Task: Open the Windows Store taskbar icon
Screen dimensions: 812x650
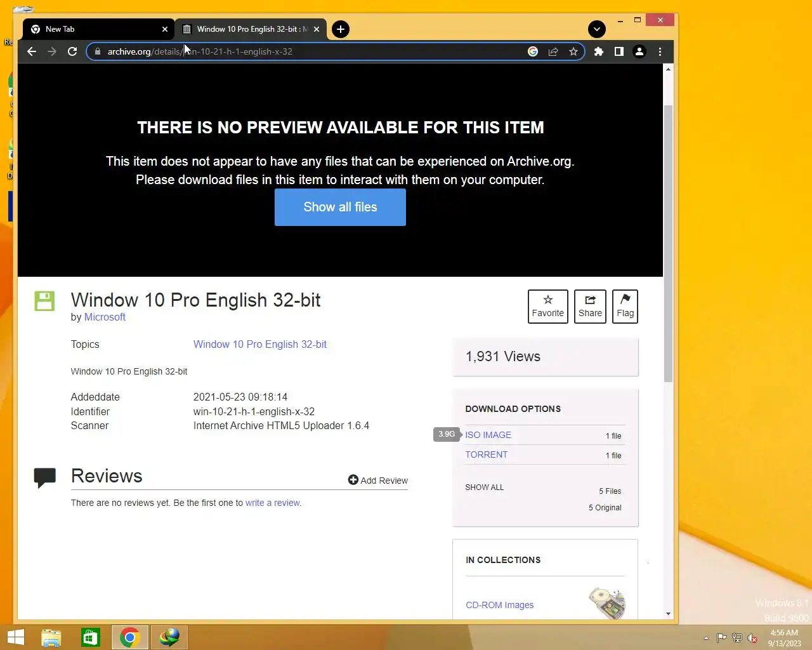Action: [91, 637]
